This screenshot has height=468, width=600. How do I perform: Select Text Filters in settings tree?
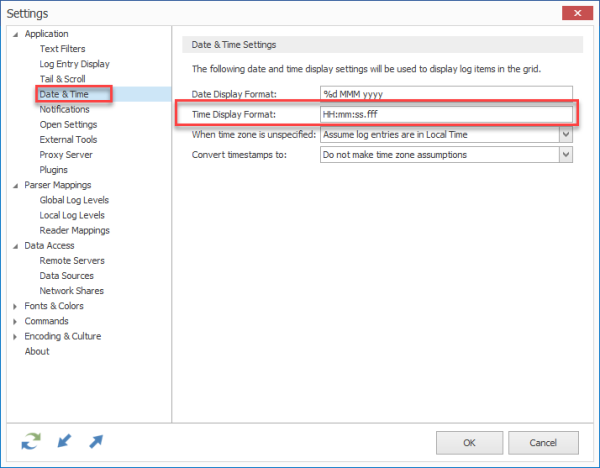(x=62, y=49)
